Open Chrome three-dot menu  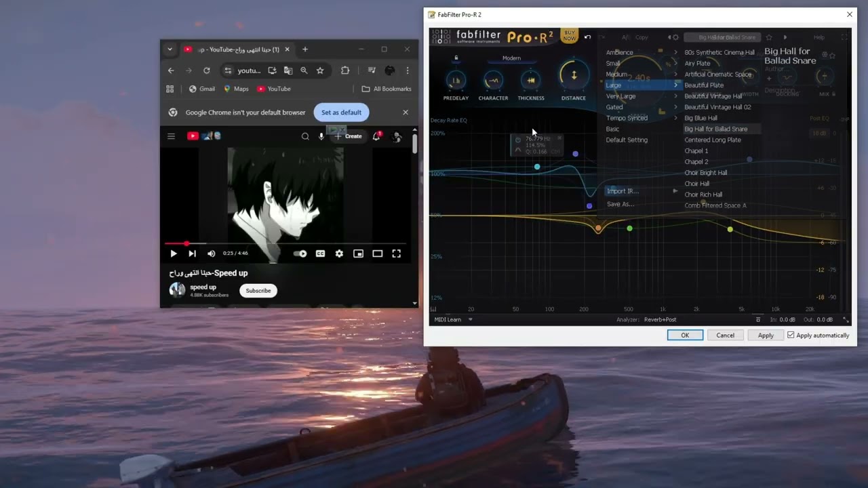[408, 70]
